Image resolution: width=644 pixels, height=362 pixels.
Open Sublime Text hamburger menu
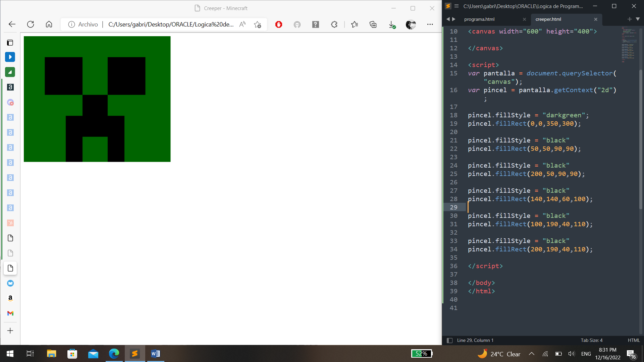(457, 6)
